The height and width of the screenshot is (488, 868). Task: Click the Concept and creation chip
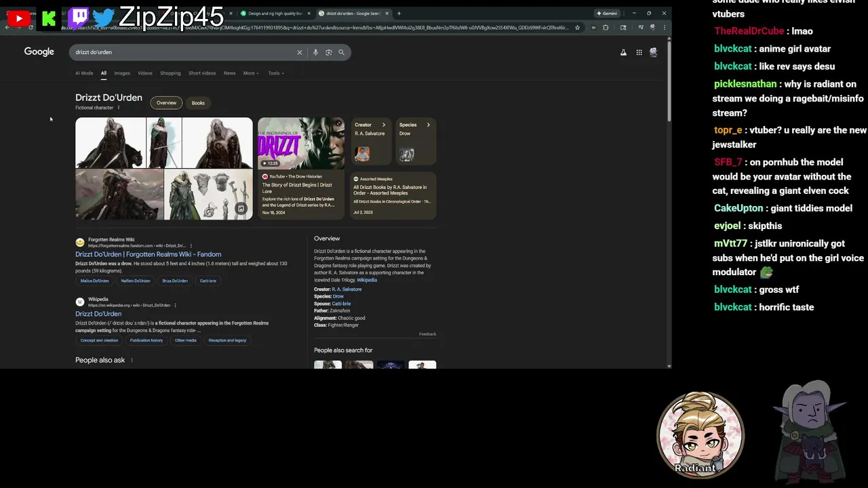tap(99, 340)
